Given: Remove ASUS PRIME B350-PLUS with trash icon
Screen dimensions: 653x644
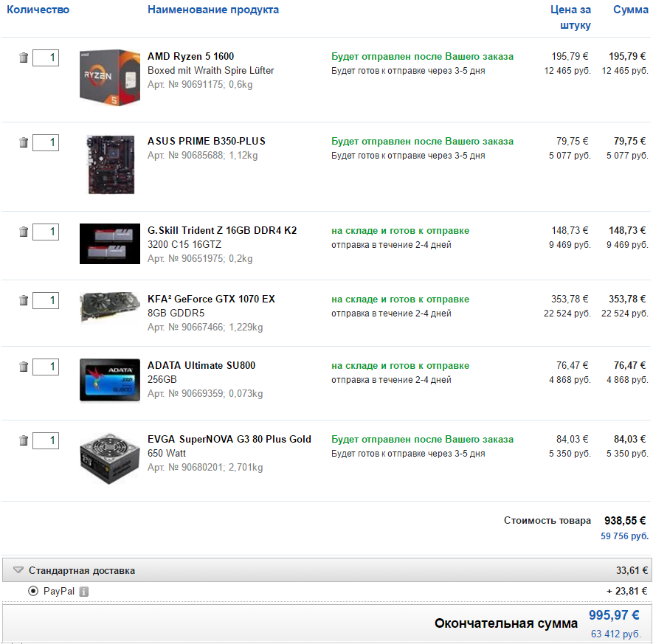Looking at the screenshot, I should click(24, 142).
